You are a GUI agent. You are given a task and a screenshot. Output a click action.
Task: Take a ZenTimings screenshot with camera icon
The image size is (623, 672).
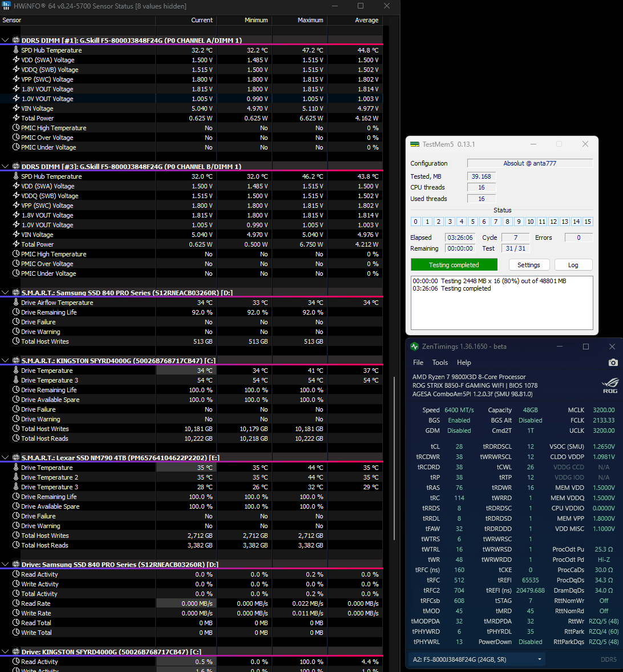613,363
